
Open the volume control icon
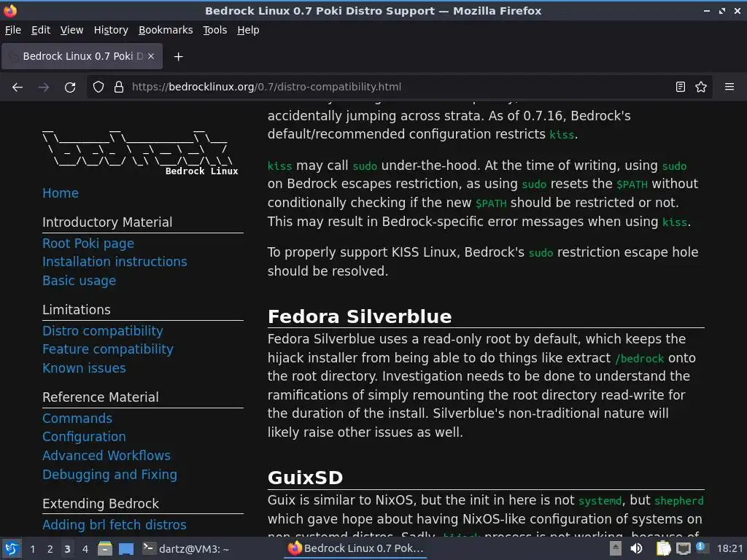[636, 548]
